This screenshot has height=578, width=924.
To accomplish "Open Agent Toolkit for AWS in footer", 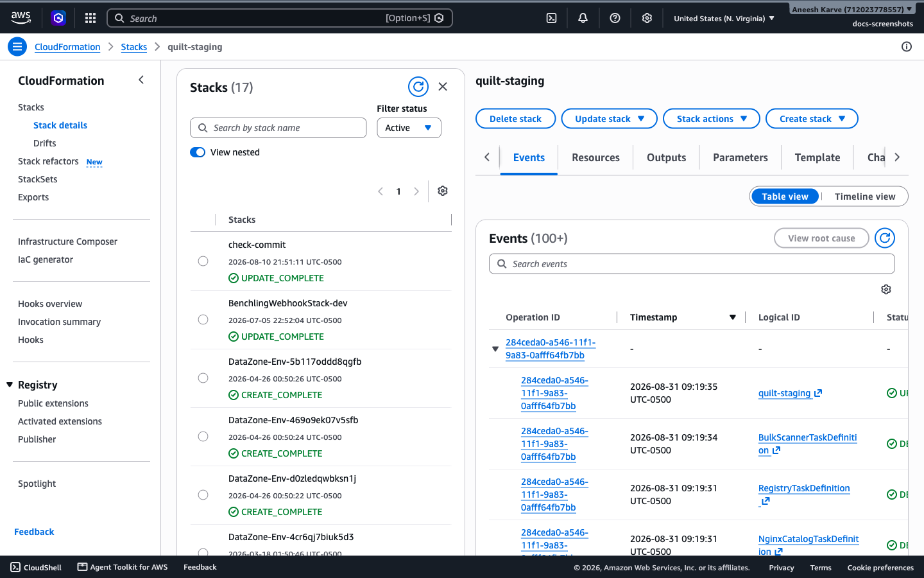I will (123, 567).
